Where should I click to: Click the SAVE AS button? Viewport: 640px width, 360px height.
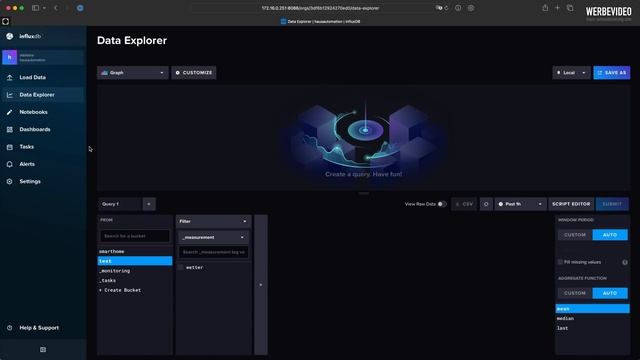pyautogui.click(x=611, y=73)
